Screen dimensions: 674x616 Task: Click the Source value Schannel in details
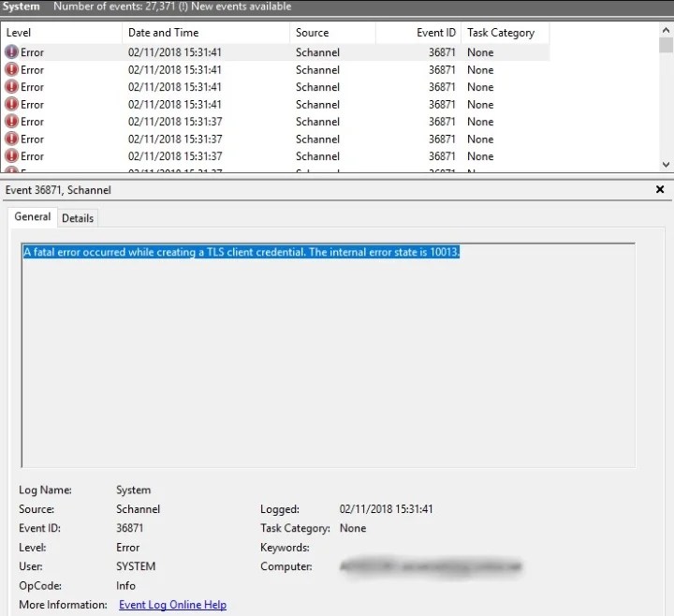[x=138, y=509]
